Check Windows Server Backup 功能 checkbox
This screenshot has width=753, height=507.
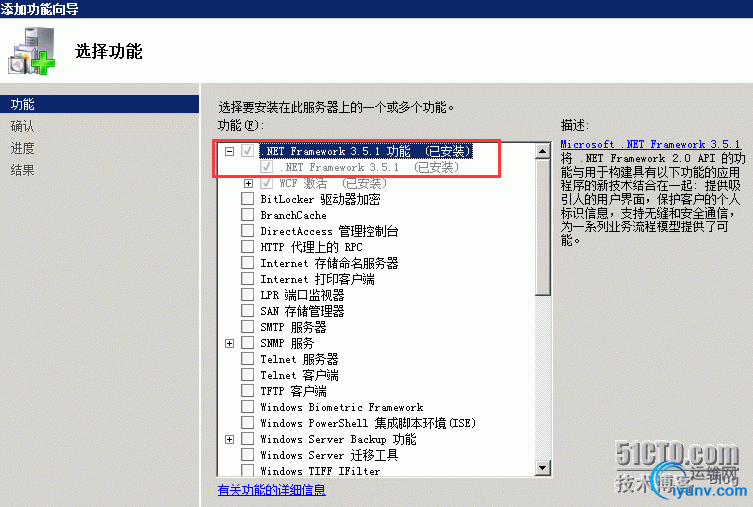pyautogui.click(x=247, y=439)
